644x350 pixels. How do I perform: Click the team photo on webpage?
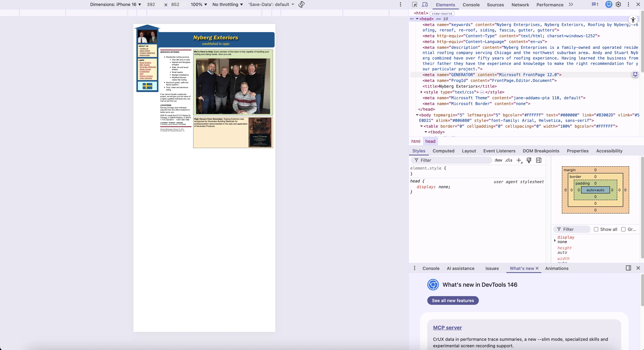(233, 86)
